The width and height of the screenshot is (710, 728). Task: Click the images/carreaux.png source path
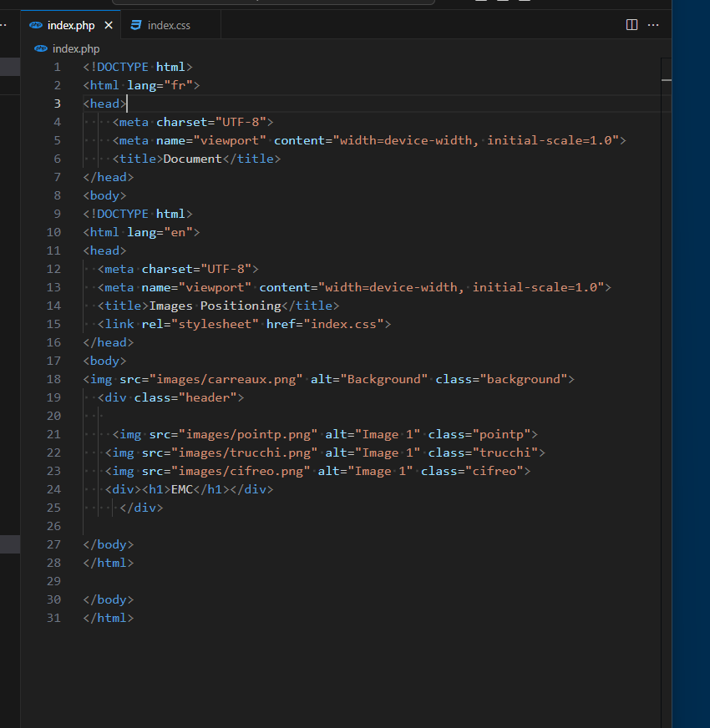[226, 379]
